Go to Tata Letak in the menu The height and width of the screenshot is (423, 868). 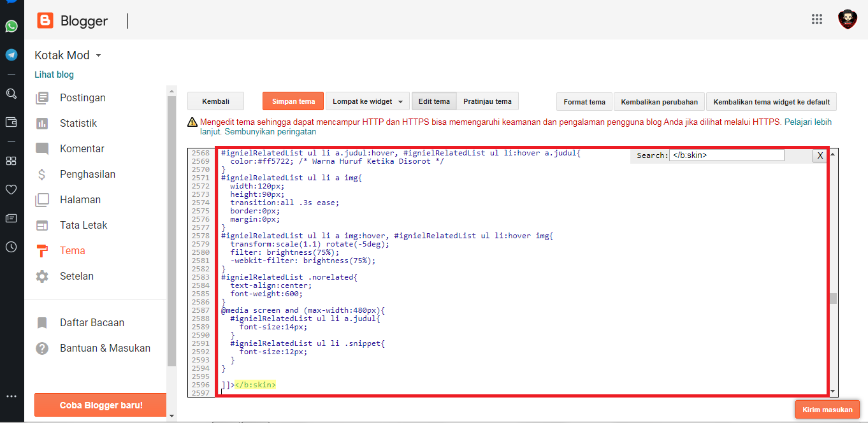coord(83,226)
